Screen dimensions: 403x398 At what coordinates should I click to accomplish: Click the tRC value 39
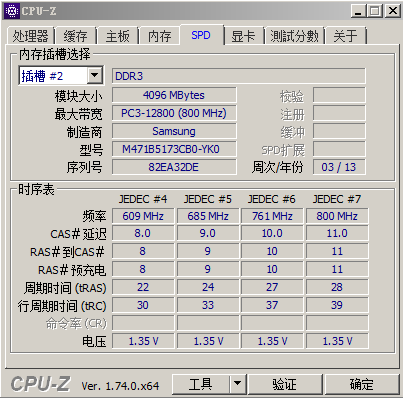point(337,305)
